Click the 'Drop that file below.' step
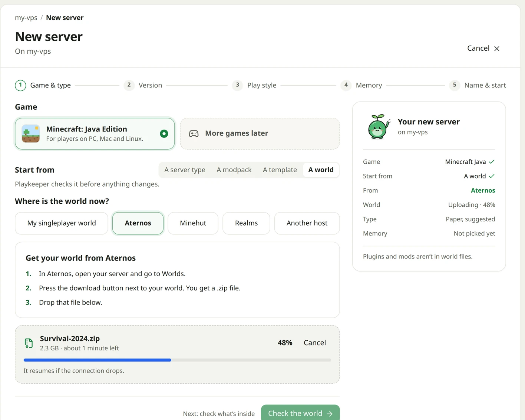Image resolution: width=525 pixels, height=420 pixels. 70,303
